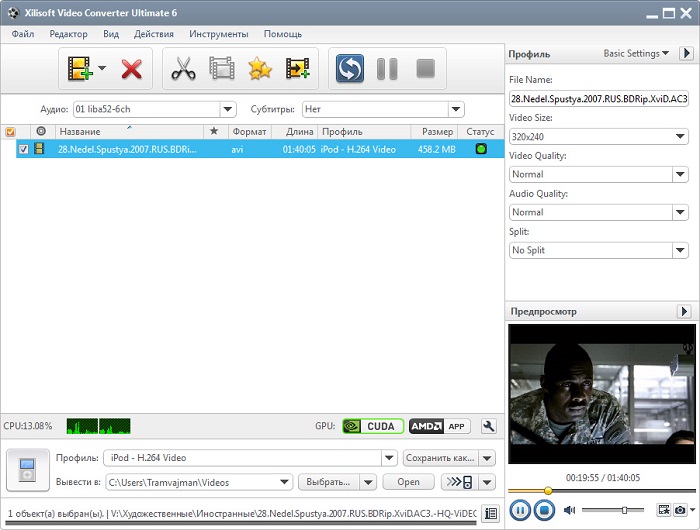Sort file list by Формат column
This screenshot has width=700, height=530.
coord(250,132)
